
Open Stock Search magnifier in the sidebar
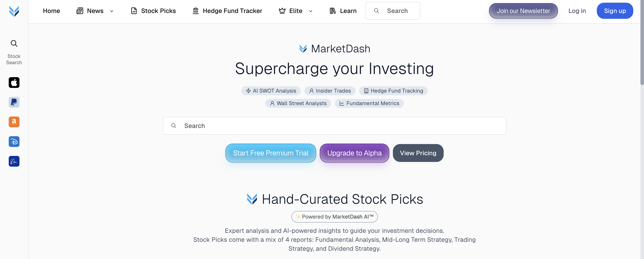click(x=14, y=43)
